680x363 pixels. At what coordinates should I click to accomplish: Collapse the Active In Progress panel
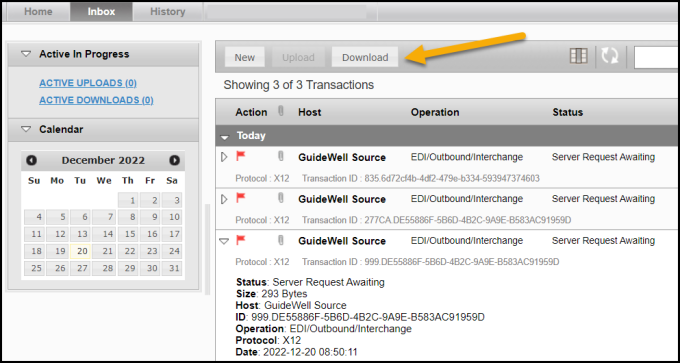(x=26, y=54)
